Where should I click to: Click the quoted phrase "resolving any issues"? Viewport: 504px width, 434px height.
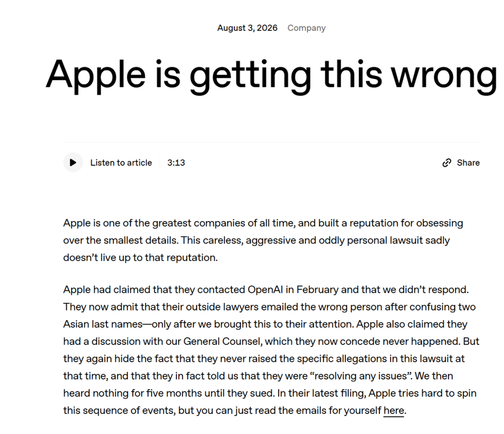tap(361, 376)
